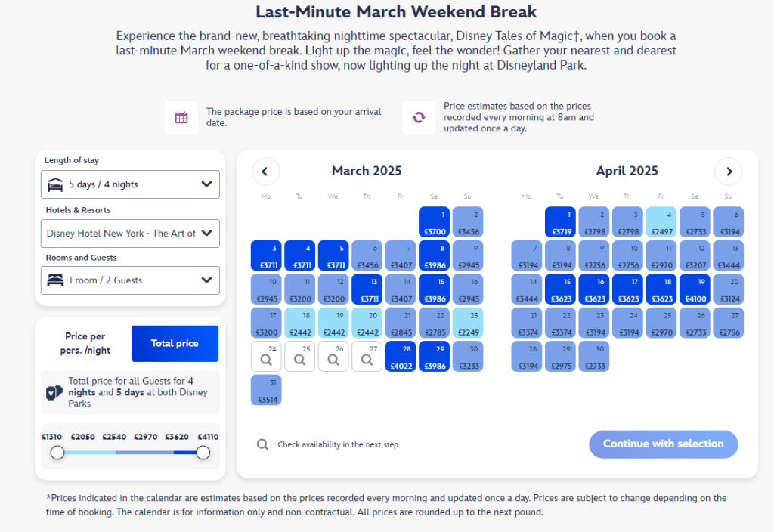774x532 pixels.
Task: Select April 18 priced £3623
Action: tap(661, 289)
